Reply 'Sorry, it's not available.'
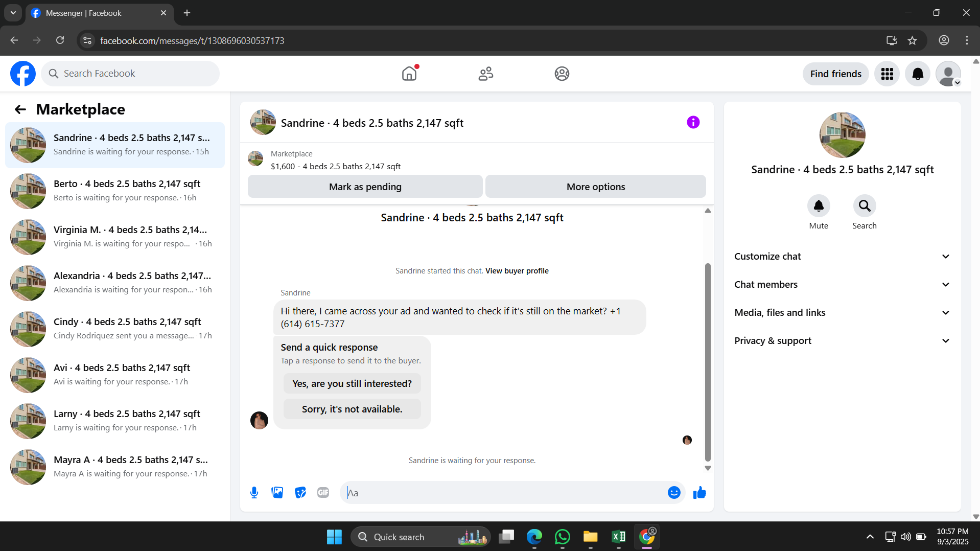The image size is (980, 551). point(352,409)
